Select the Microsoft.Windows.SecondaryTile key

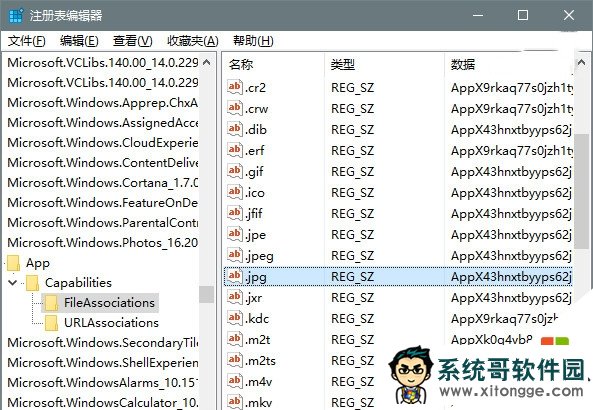pos(102,343)
